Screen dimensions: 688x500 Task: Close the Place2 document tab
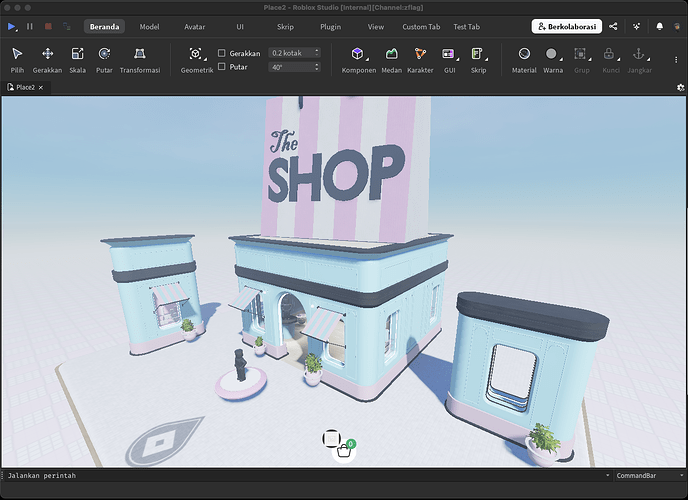point(42,88)
